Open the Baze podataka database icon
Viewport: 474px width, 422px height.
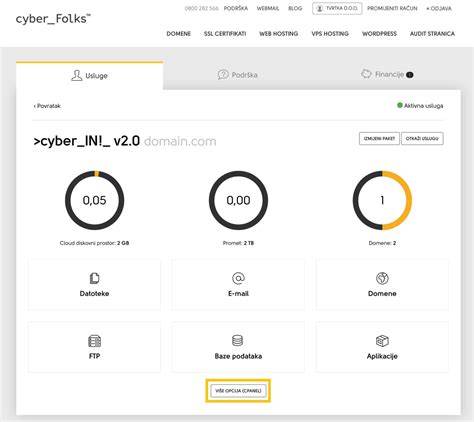(x=237, y=341)
